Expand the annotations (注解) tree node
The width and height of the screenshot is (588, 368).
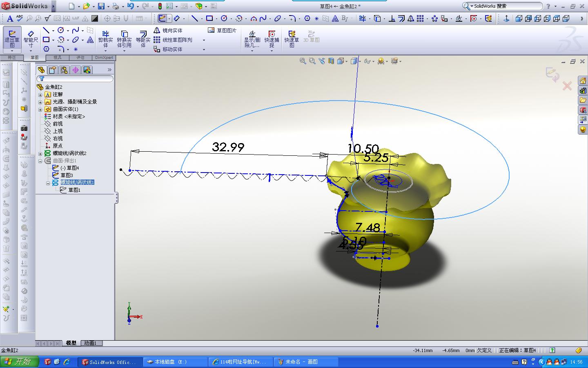tap(40, 94)
